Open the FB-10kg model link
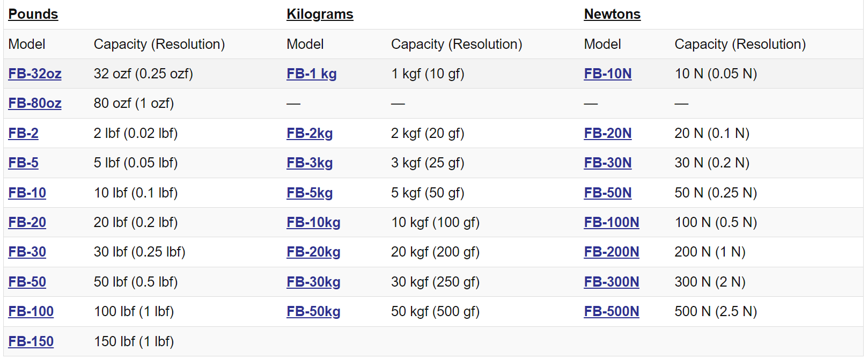This screenshot has height=358, width=868. coord(313,222)
